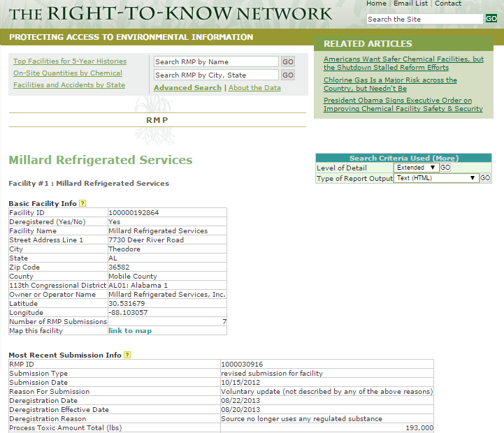Open the Text (HTML) report output dropdown
This screenshot has width=504, height=433.
(x=436, y=178)
